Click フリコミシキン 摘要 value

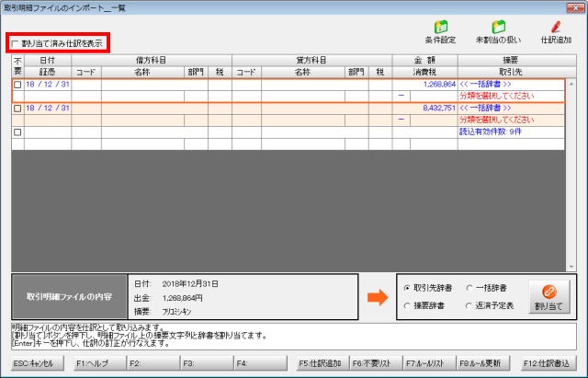click(176, 312)
